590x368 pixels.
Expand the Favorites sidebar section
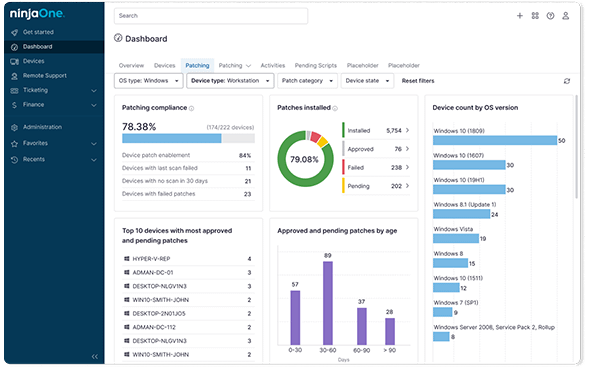point(54,143)
